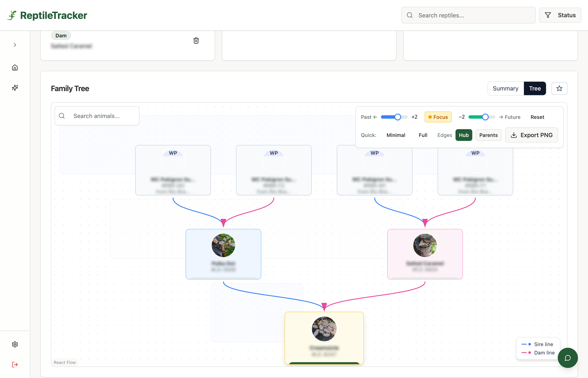This screenshot has height=378, width=588.
Task: Click the Reset button
Action: point(537,117)
